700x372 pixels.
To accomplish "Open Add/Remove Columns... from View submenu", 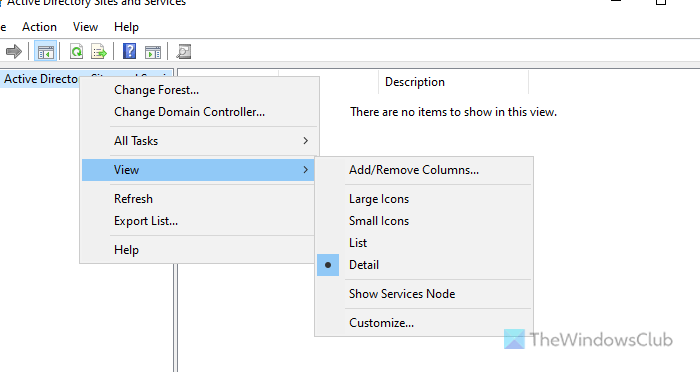I will [424, 170].
